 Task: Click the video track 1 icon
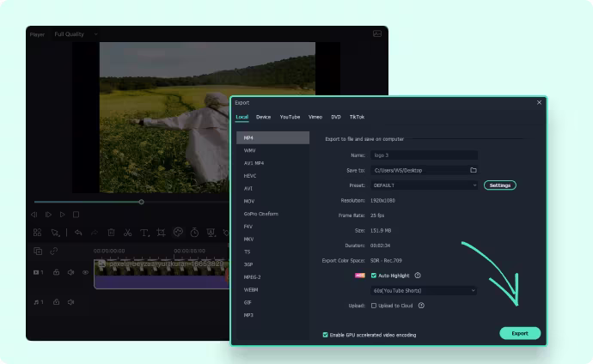pyautogui.click(x=38, y=272)
